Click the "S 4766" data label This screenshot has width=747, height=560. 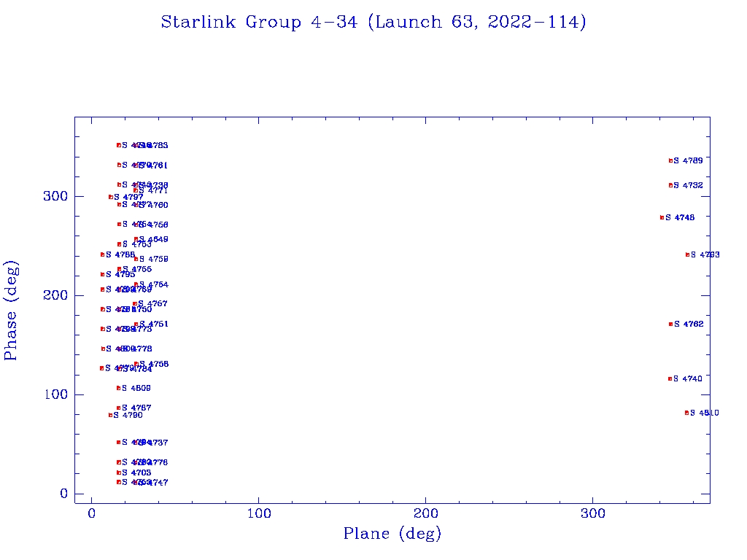click(137, 270)
